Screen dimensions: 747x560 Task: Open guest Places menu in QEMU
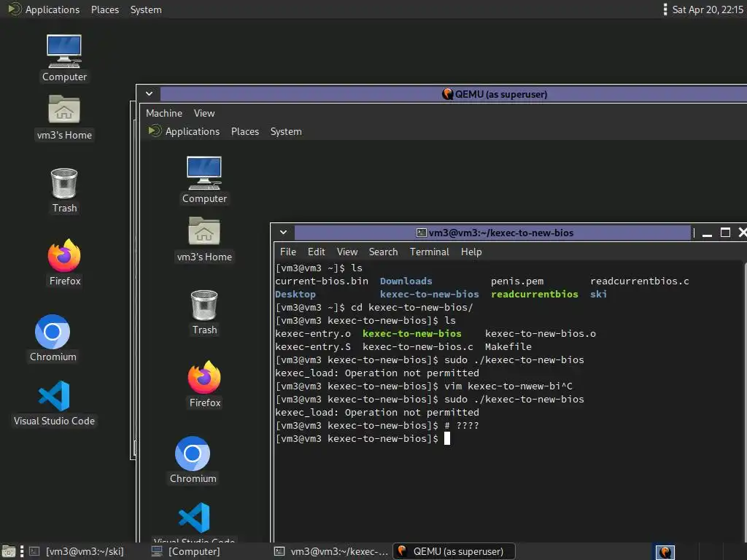(x=245, y=131)
